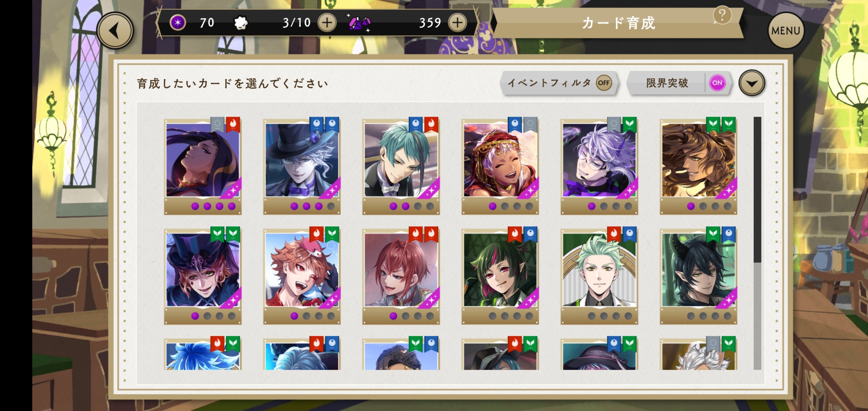Open the question mark help icon
Image resolution: width=868 pixels, height=411 pixels.
(722, 15)
